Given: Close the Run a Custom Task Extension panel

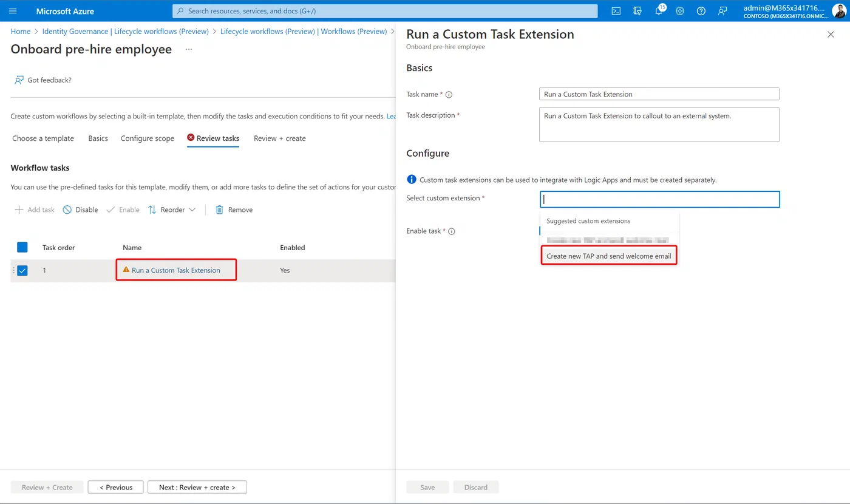Looking at the screenshot, I should (831, 35).
